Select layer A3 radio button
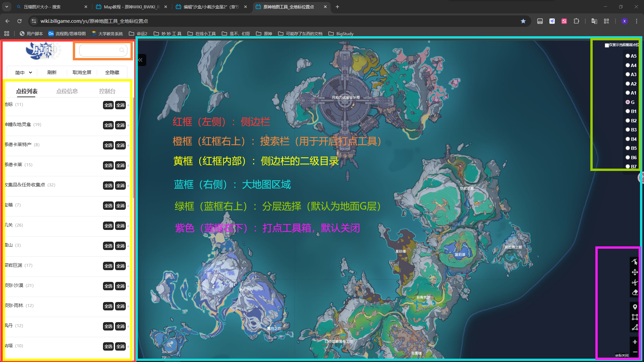The image size is (644, 362). pyautogui.click(x=628, y=74)
